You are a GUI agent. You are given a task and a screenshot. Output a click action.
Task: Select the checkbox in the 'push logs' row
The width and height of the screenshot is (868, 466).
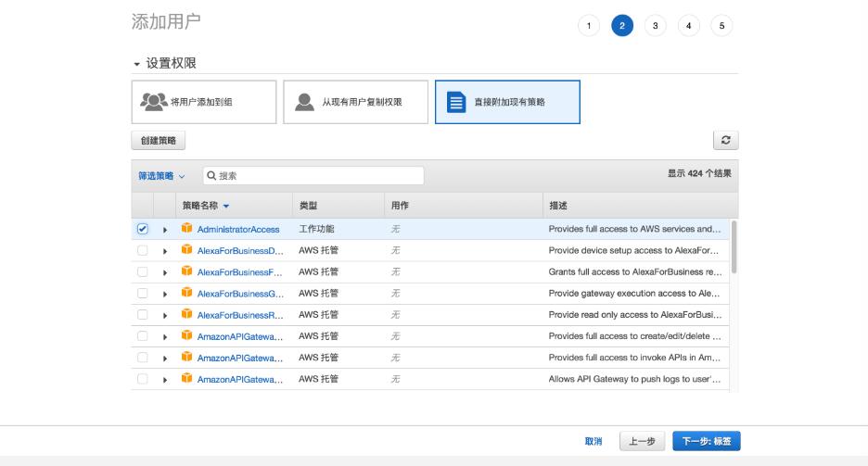pos(142,379)
